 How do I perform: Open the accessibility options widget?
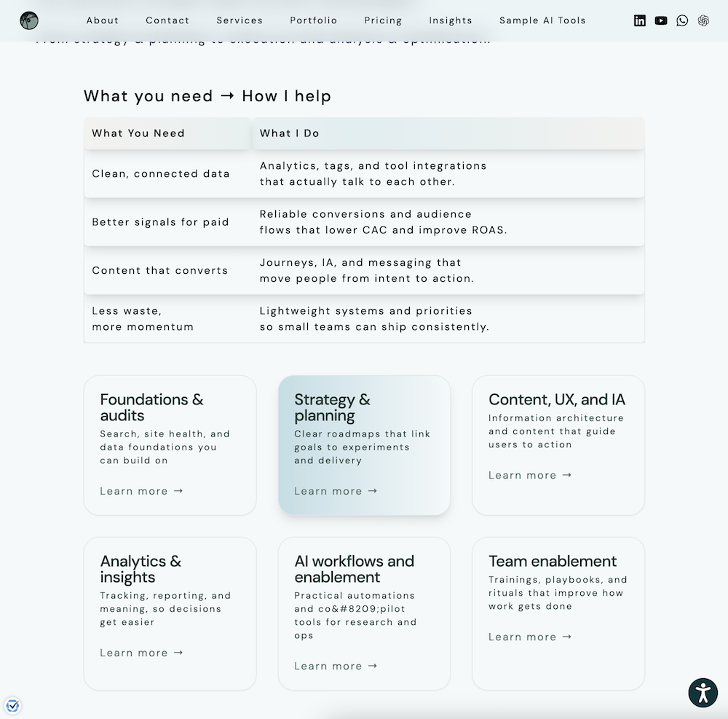(x=703, y=693)
